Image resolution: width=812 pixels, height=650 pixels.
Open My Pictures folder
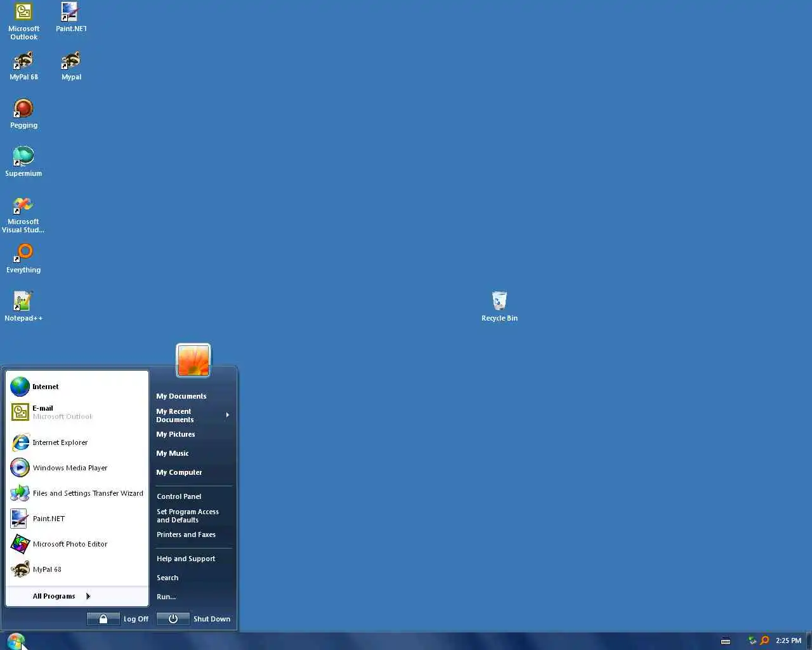tap(193, 434)
